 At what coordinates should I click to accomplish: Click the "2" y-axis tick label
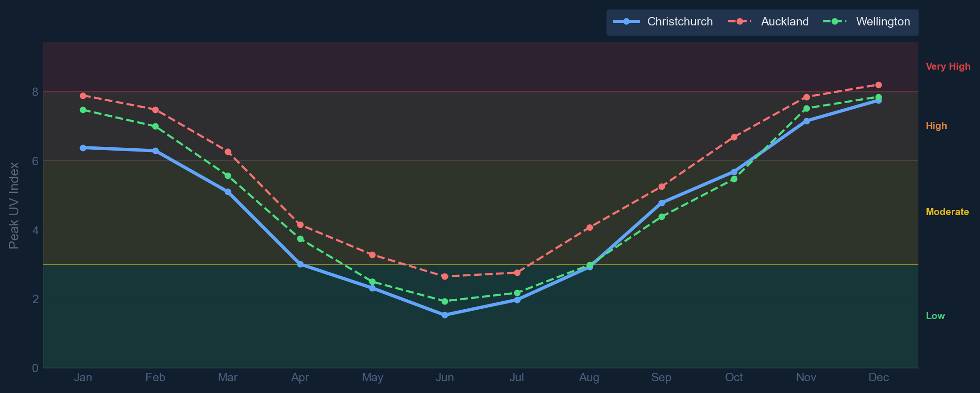35,299
